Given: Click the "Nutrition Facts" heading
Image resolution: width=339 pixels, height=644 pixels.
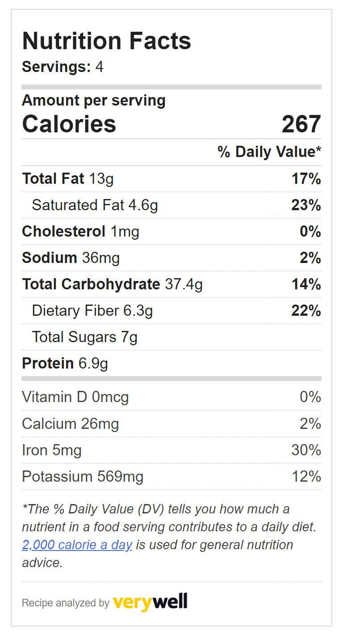Looking at the screenshot, I should (106, 41).
